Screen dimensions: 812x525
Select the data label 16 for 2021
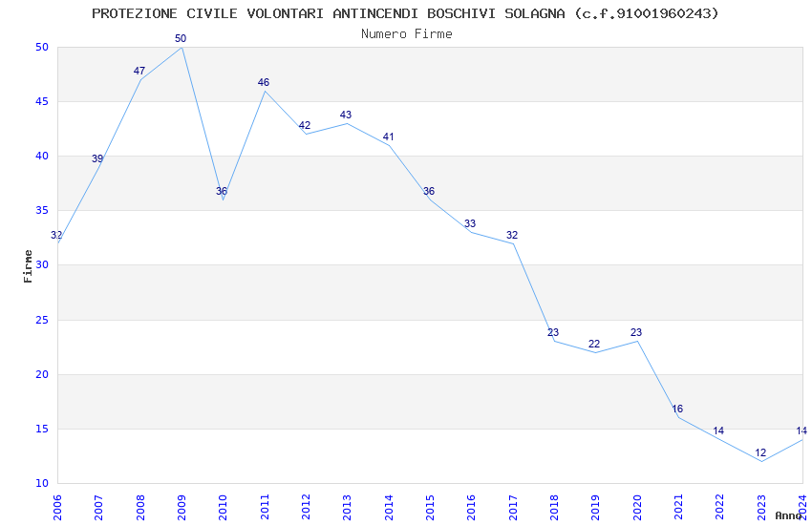[x=677, y=409]
